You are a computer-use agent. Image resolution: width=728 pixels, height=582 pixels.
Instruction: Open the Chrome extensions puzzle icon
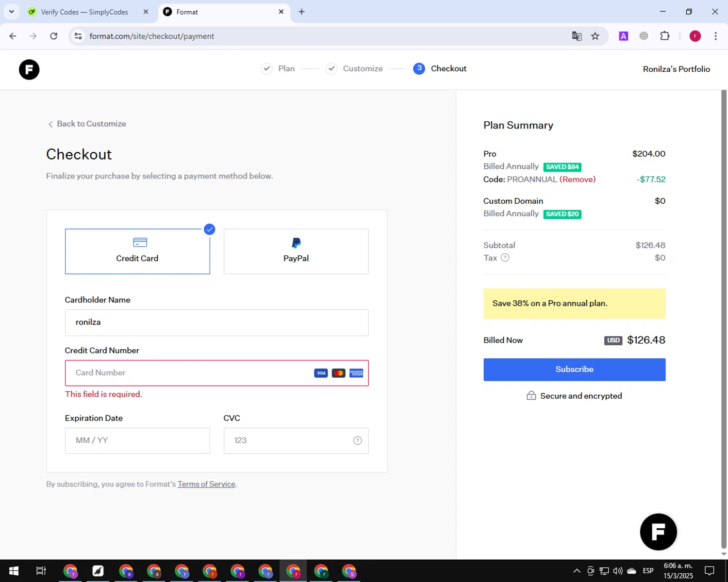pyautogui.click(x=665, y=36)
